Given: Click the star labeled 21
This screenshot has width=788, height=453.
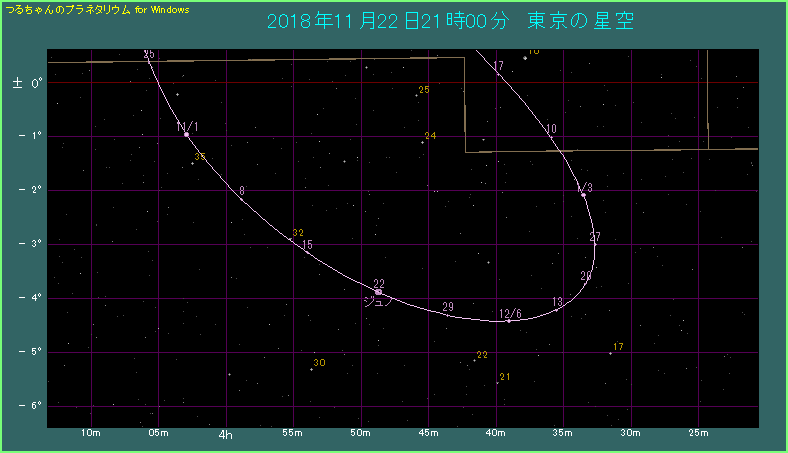Looking at the screenshot, I should 497,383.
